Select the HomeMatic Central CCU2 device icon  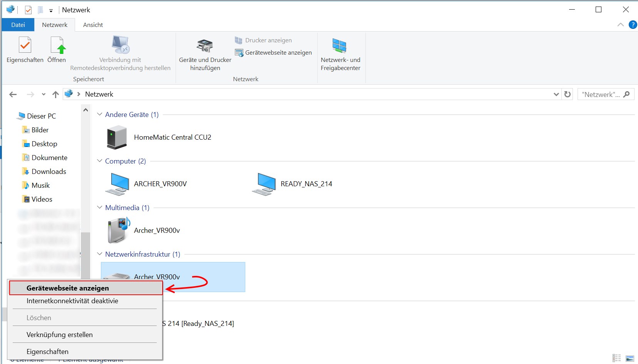117,137
